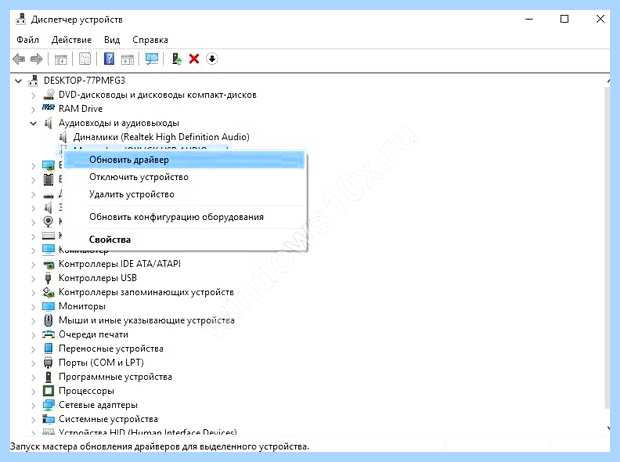Click the Forward arrow toolbar icon
The width and height of the screenshot is (620, 462).
pyautogui.click(x=36, y=59)
